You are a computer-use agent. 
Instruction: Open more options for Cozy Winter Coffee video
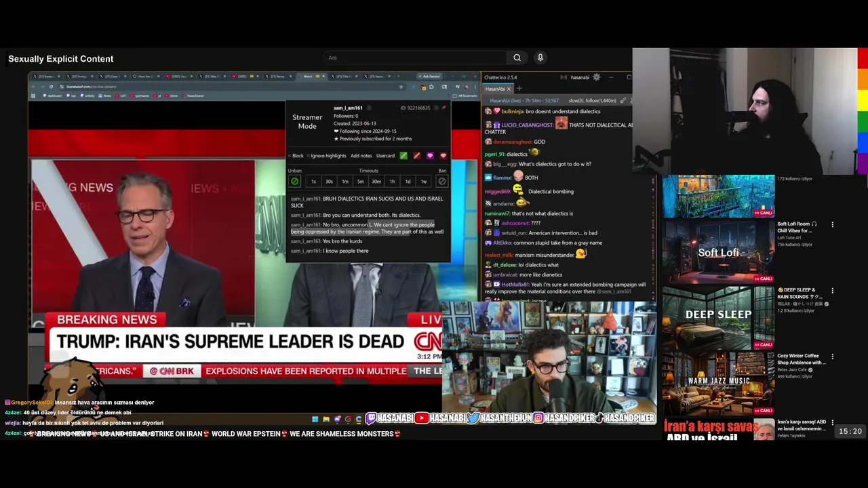pyautogui.click(x=832, y=356)
